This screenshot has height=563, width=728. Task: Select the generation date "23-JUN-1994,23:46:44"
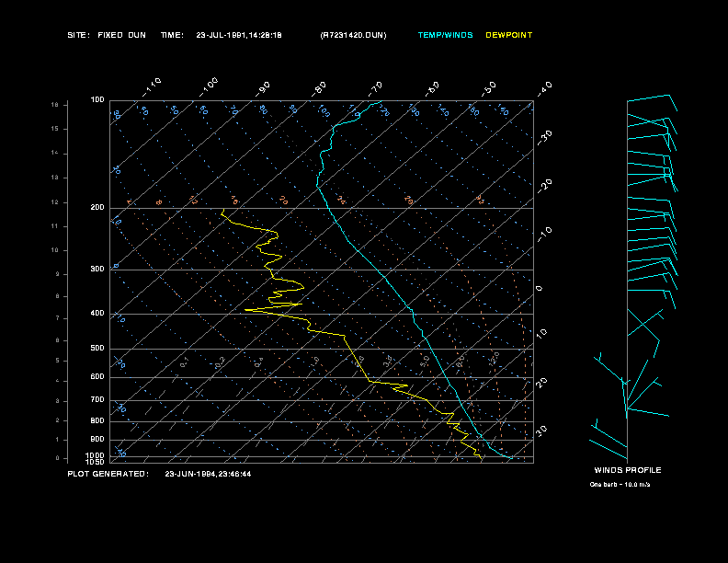click(x=208, y=474)
